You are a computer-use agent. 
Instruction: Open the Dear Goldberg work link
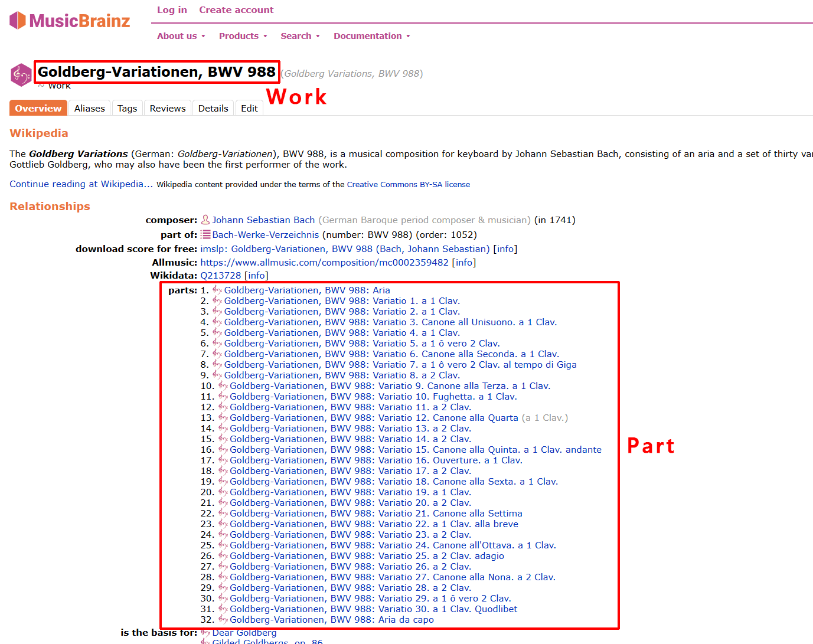244,633
